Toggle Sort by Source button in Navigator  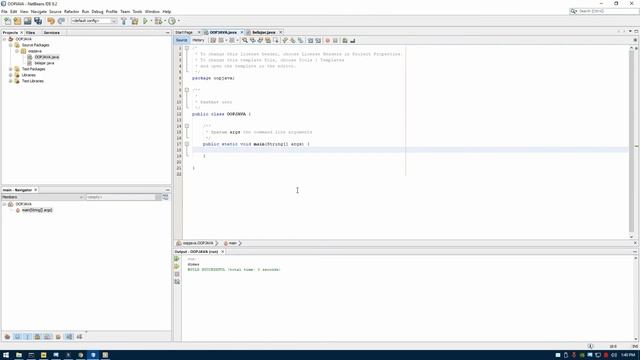click(x=80, y=337)
